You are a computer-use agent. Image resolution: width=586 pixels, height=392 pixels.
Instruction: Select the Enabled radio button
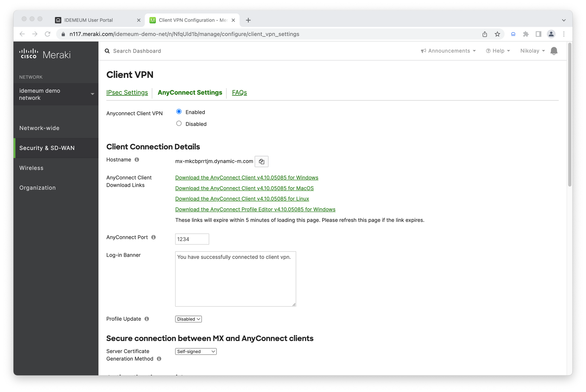179,112
